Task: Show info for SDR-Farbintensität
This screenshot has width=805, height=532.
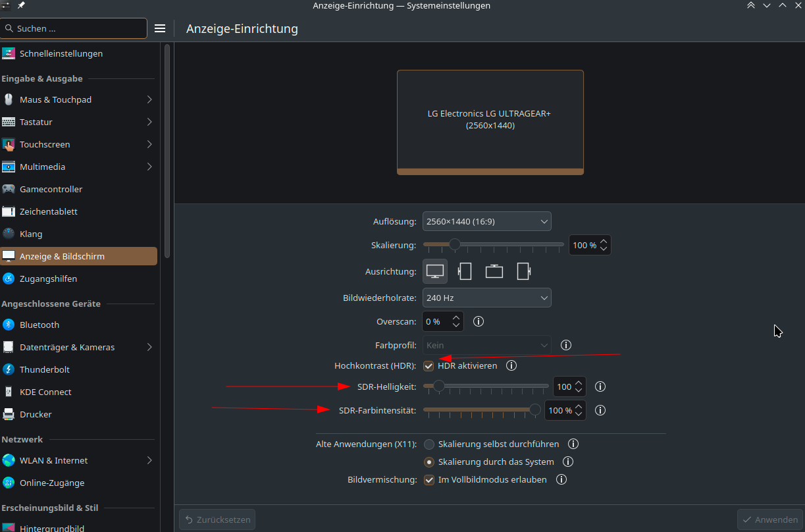Action: [x=600, y=410]
